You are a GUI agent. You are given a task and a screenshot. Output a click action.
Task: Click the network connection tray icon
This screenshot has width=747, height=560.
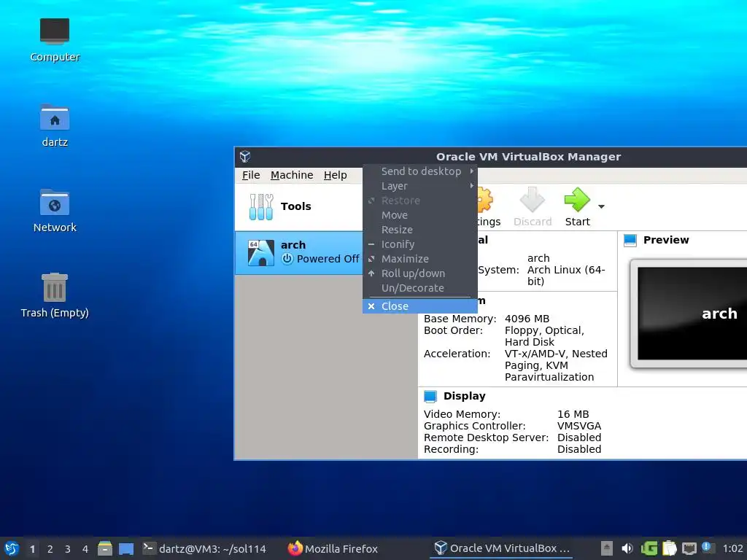click(x=689, y=548)
